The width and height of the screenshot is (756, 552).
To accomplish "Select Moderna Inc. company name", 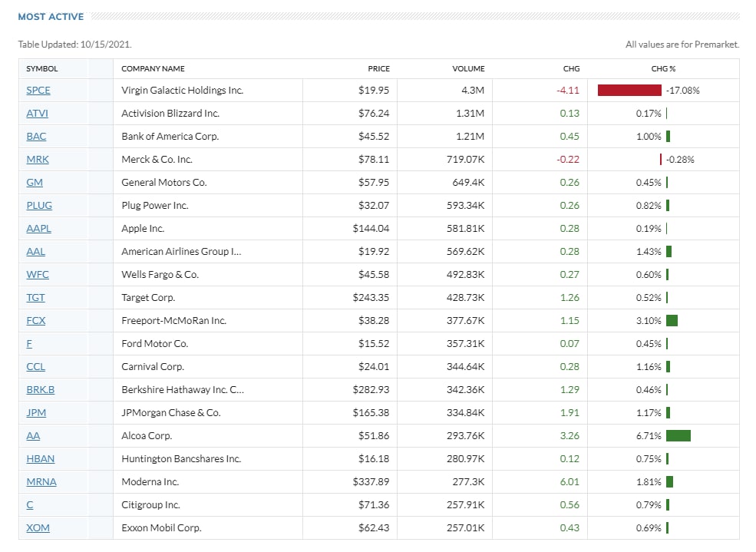I will [x=150, y=482].
